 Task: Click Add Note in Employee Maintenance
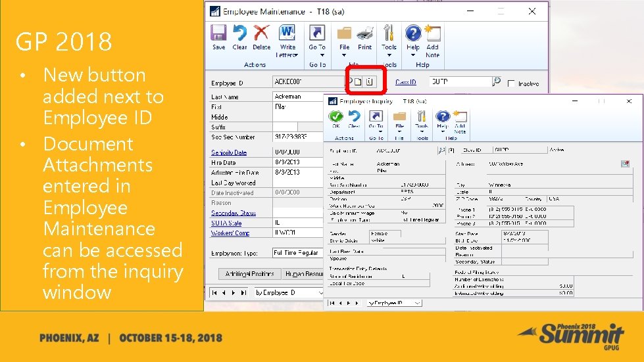432,40
